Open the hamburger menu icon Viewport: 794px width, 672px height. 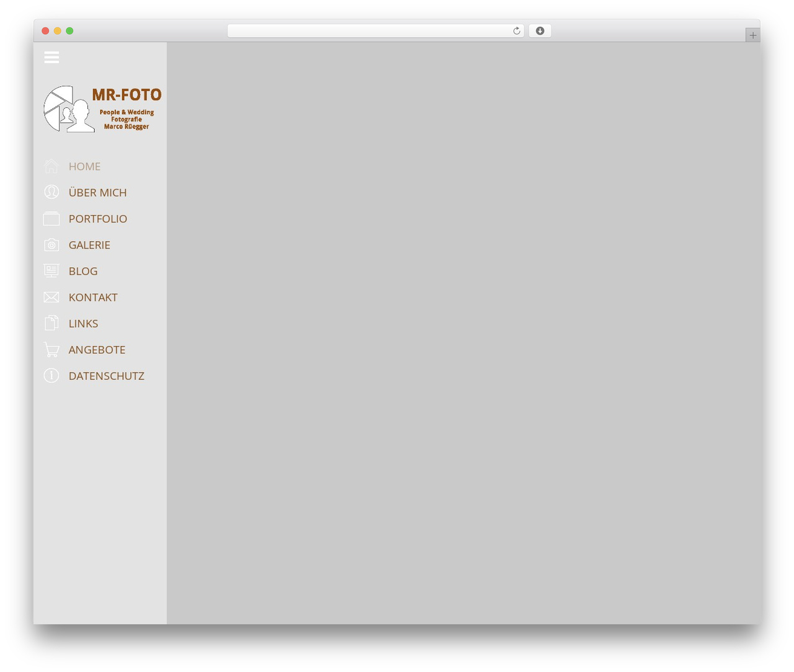coord(51,57)
